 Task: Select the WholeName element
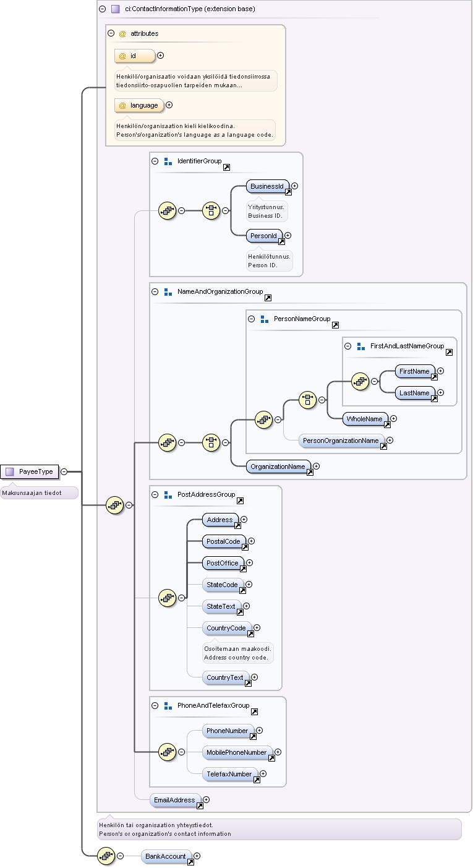365,419
